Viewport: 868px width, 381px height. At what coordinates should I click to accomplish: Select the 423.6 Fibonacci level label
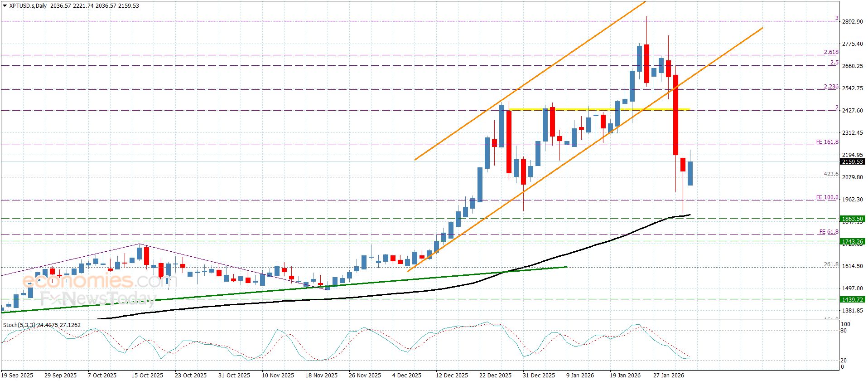point(831,174)
